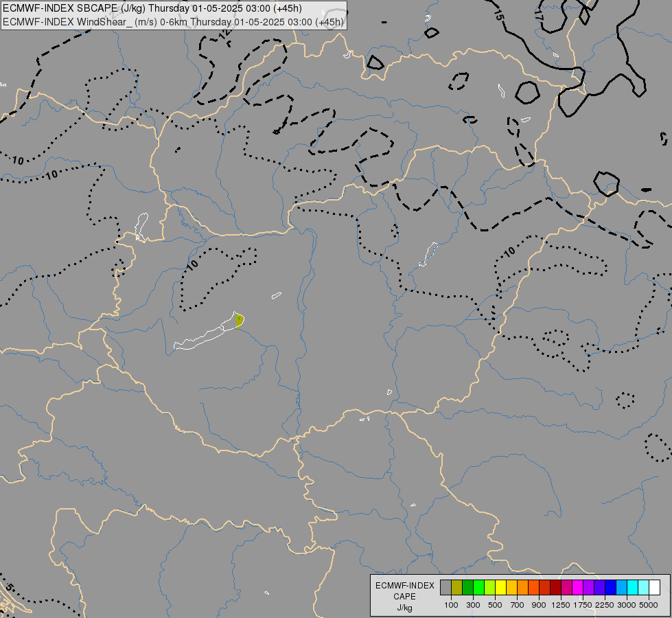Pick the olive swatch in CAPE legend
672x618 pixels.
(x=457, y=587)
